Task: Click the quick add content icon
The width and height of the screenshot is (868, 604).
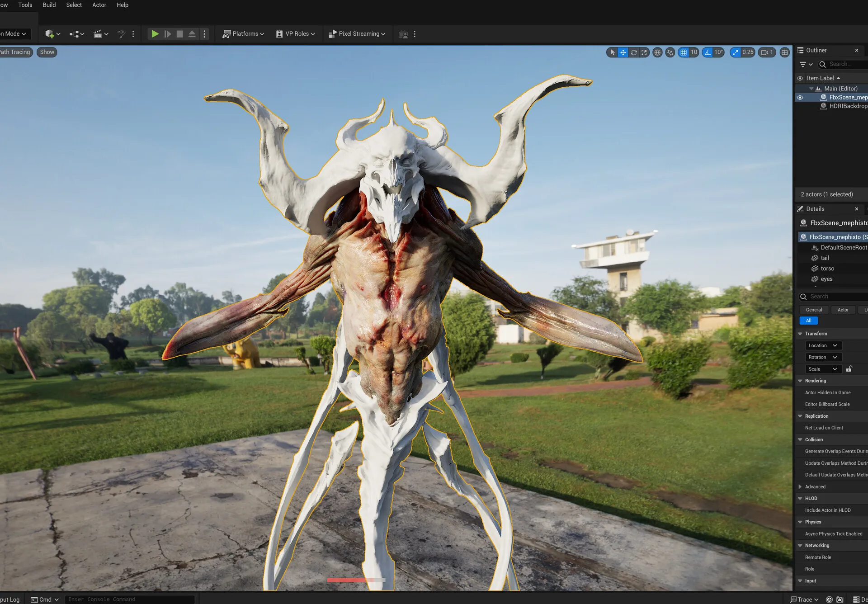Action: click(x=50, y=34)
